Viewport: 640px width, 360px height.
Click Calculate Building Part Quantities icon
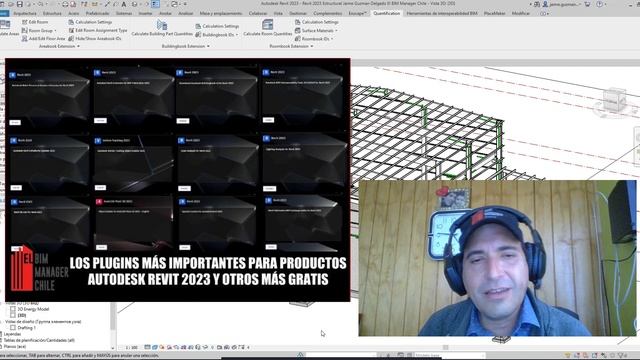coord(162,25)
